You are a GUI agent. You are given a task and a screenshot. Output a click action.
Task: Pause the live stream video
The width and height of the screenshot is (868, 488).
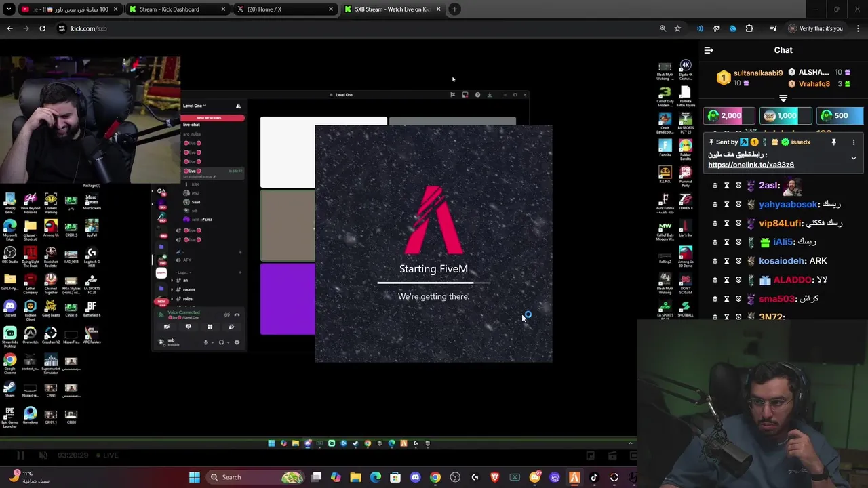pyautogui.click(x=20, y=455)
